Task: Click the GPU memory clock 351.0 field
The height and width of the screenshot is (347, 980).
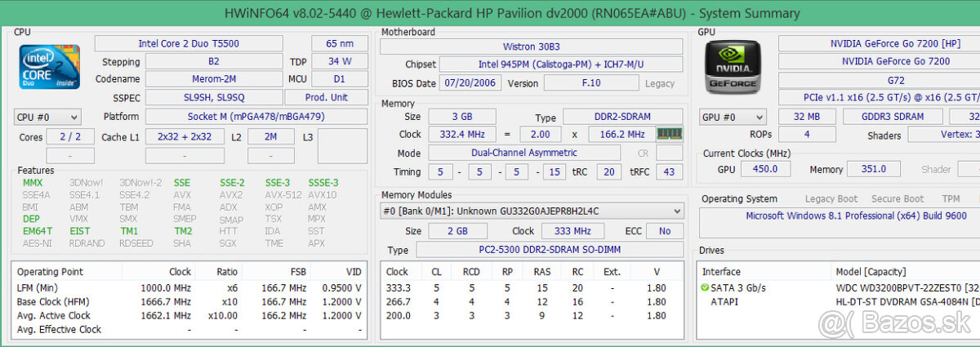Action: (873, 170)
